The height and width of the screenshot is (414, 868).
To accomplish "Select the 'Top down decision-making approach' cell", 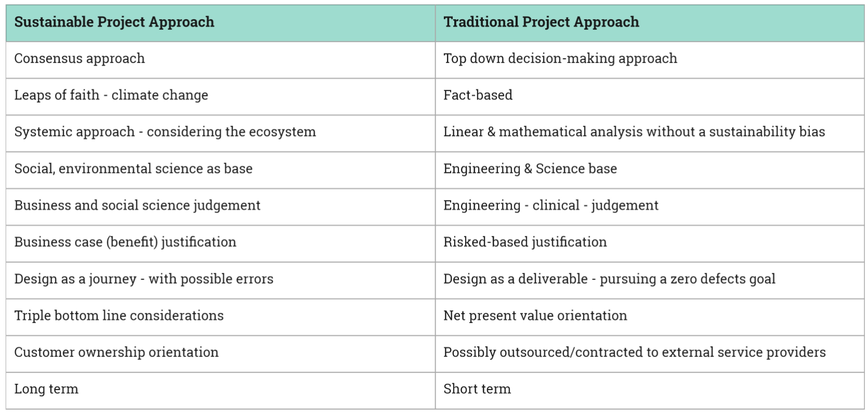I will coord(560,59).
